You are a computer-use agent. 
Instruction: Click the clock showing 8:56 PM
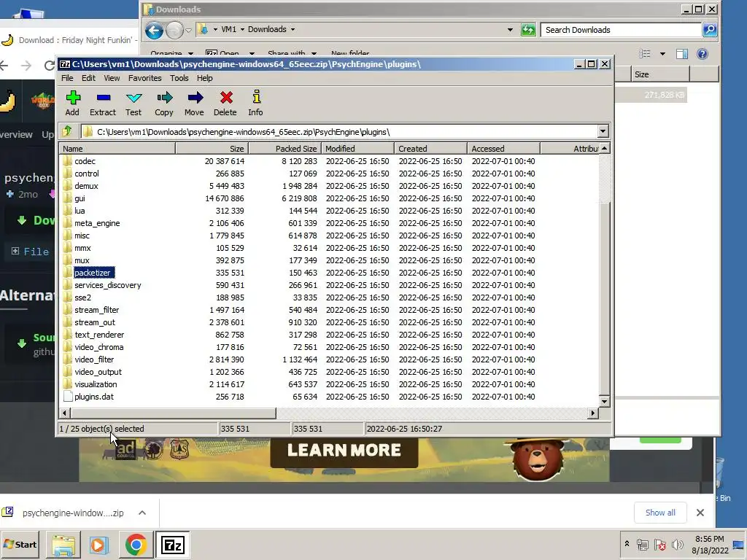709,539
